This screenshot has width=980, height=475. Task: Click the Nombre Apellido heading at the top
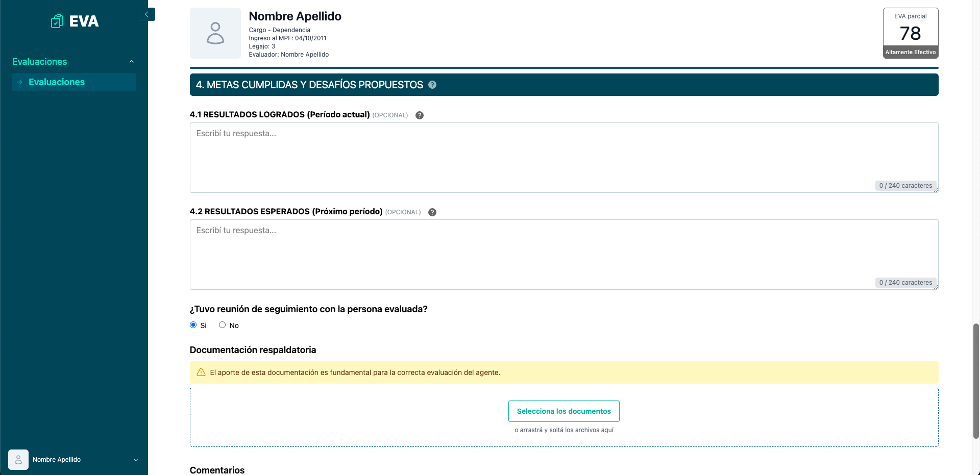coord(295,16)
